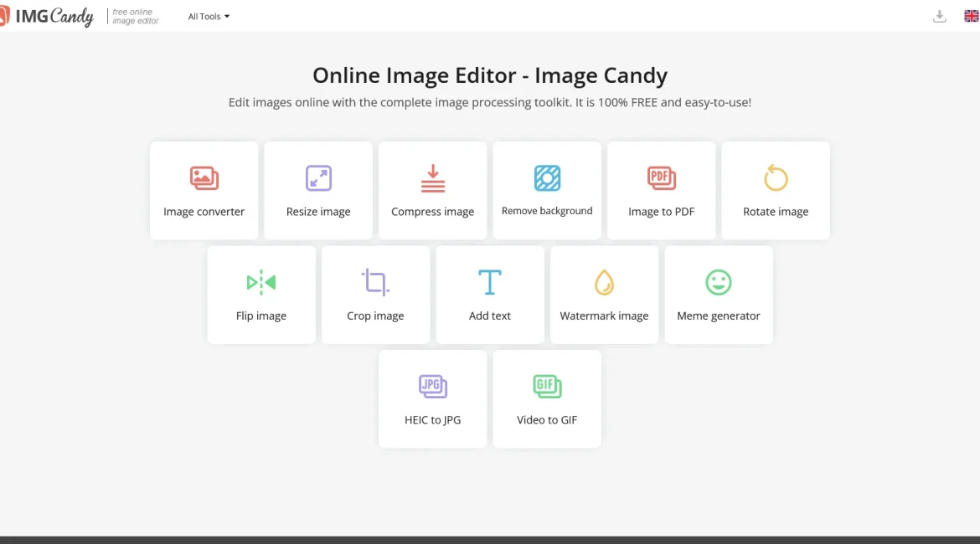The image size is (980, 544).
Task: Click 'free online image editor' tagline
Action: [x=136, y=16]
